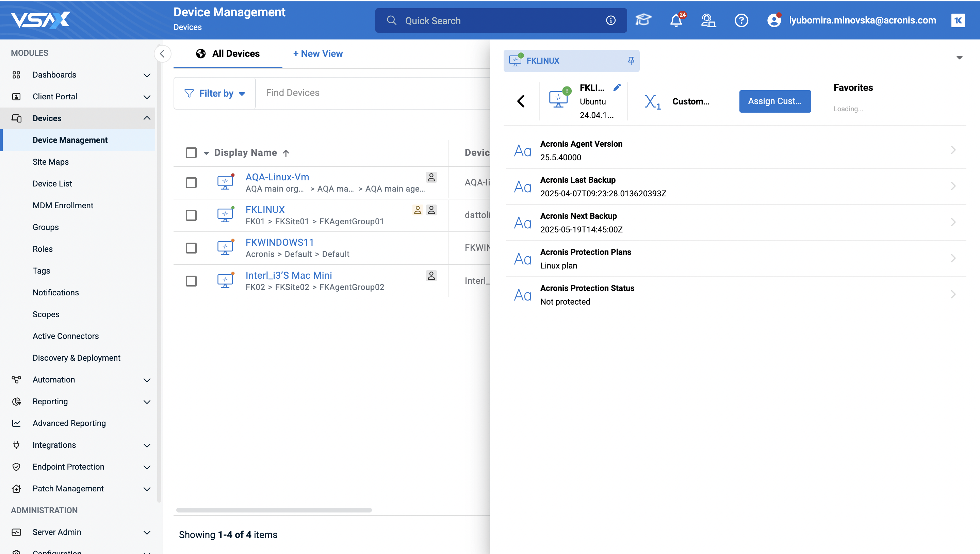Open Discovery & Deployment menu item

[77, 358]
